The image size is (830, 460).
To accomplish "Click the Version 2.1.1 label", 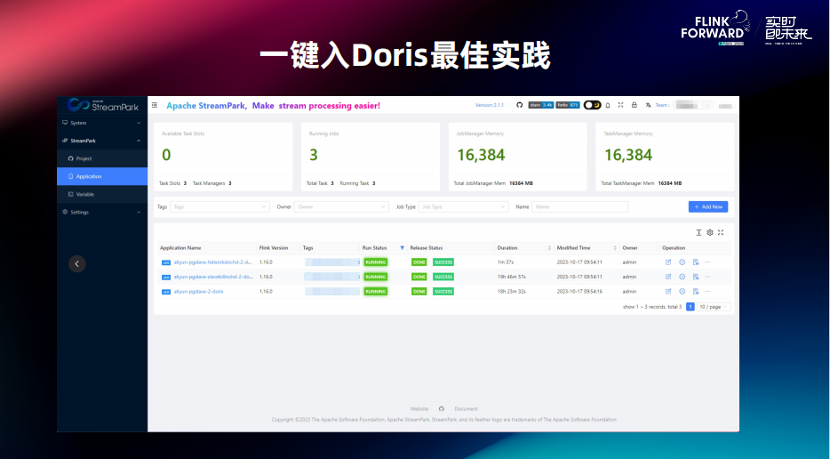I will [489, 105].
